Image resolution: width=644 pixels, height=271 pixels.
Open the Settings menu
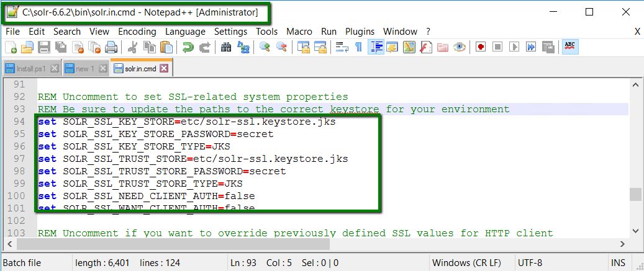[x=231, y=32]
